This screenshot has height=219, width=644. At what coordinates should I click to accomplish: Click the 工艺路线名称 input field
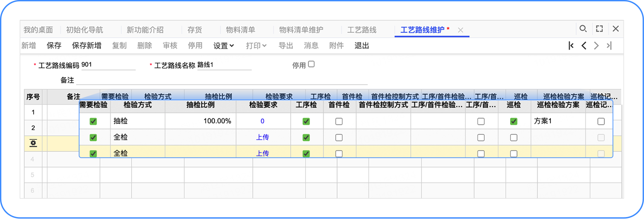(224, 65)
